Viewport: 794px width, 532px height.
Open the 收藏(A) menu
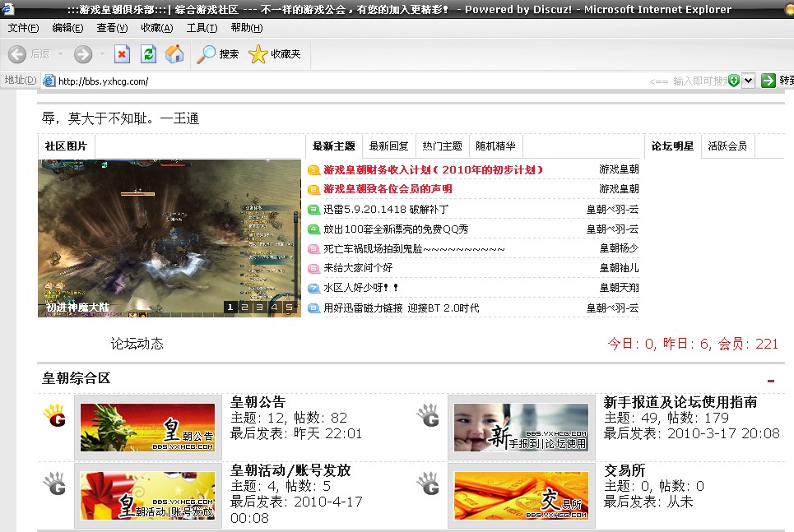coord(157,28)
